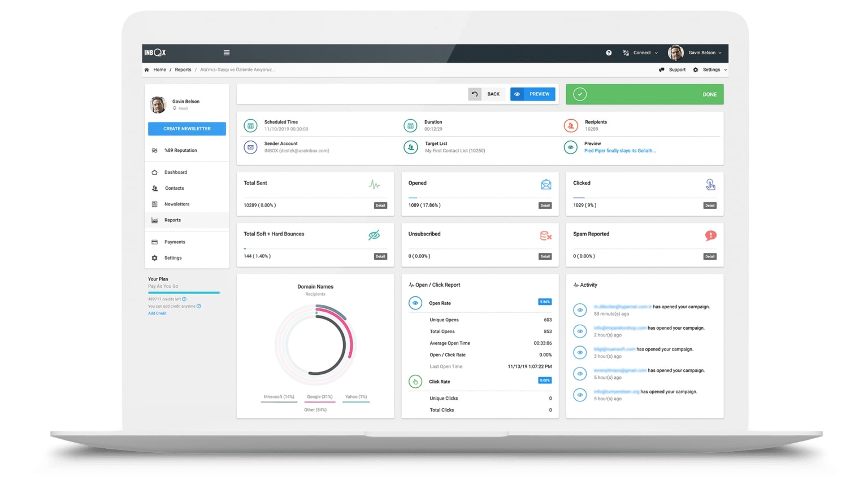The width and height of the screenshot is (868, 481).
Task: Click the home breadcrumb icon
Action: click(x=147, y=70)
